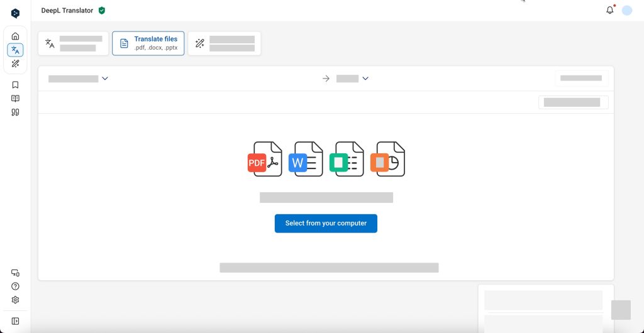Switch to the Translate files tab
This screenshot has width=644, height=333.
point(148,43)
